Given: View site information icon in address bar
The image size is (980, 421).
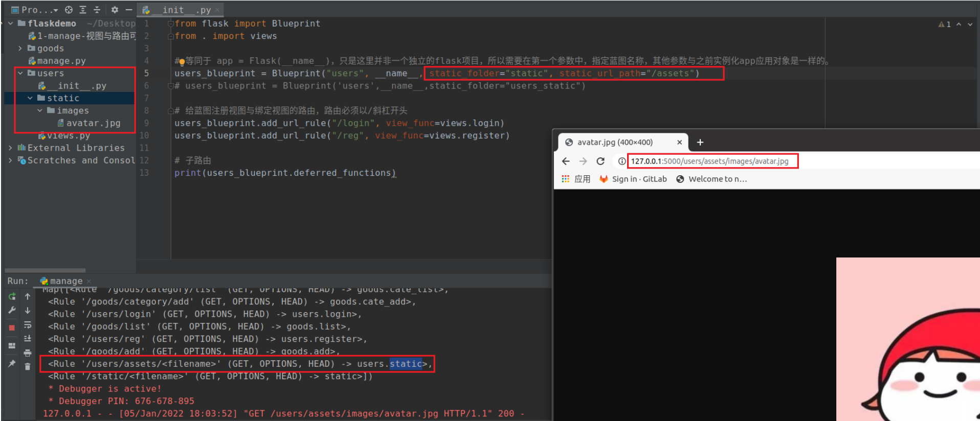Looking at the screenshot, I should (622, 161).
